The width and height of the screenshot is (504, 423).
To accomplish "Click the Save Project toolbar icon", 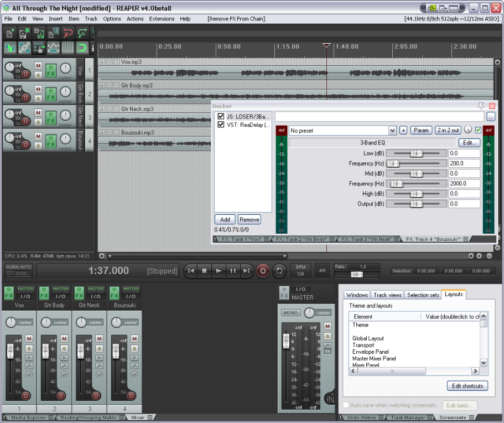I will [x=39, y=33].
